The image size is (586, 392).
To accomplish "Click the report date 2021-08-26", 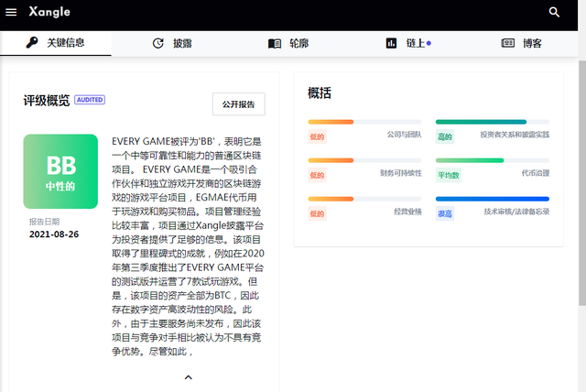I will point(54,234).
